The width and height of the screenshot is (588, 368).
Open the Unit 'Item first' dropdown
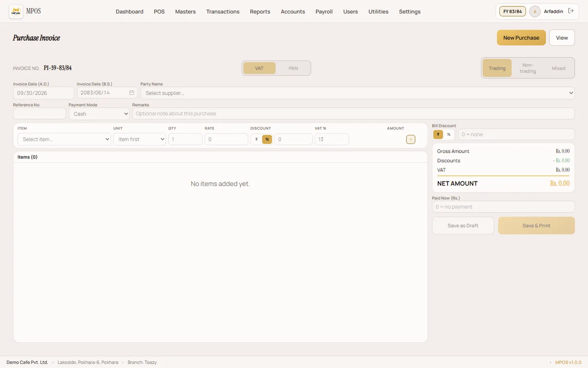140,139
